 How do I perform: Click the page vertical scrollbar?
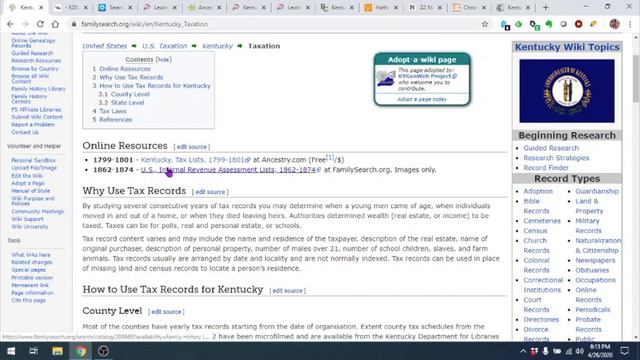click(636, 78)
